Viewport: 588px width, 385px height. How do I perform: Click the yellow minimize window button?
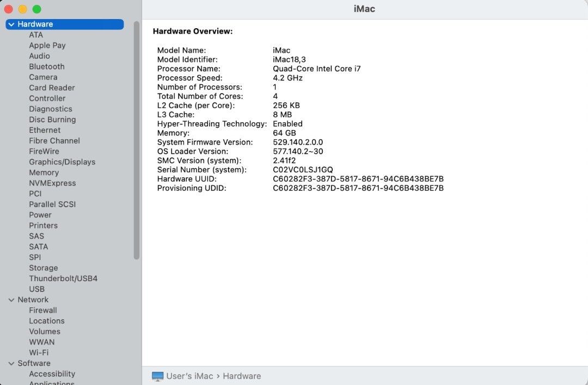(22, 9)
